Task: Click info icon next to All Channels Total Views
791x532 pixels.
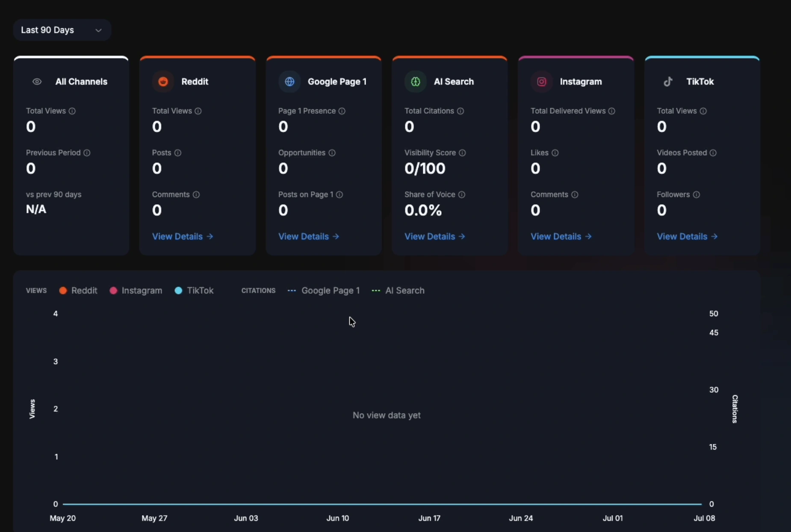Action: tap(72, 111)
